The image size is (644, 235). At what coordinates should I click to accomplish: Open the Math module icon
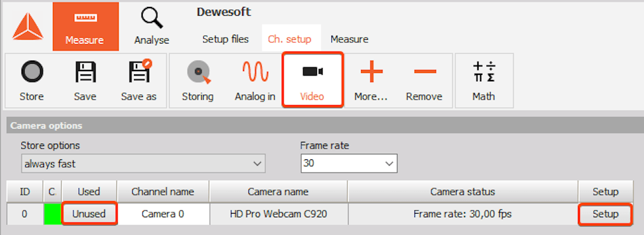pyautogui.click(x=484, y=71)
